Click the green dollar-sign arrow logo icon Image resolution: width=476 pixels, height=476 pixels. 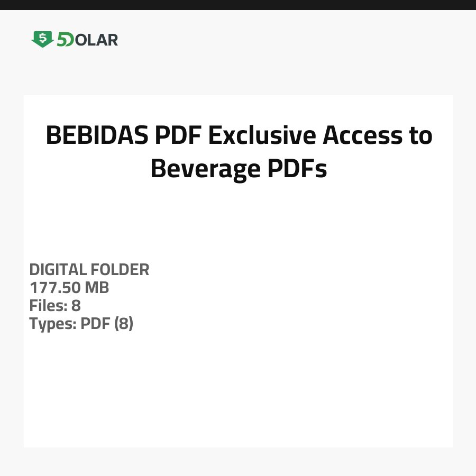[42, 39]
